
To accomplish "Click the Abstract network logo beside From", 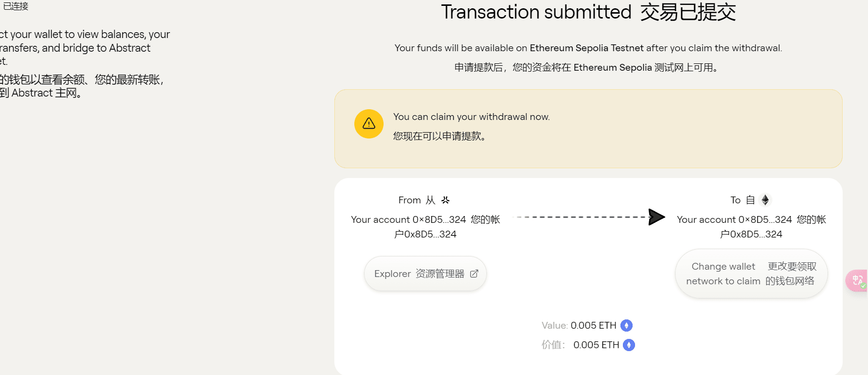I will (x=445, y=200).
